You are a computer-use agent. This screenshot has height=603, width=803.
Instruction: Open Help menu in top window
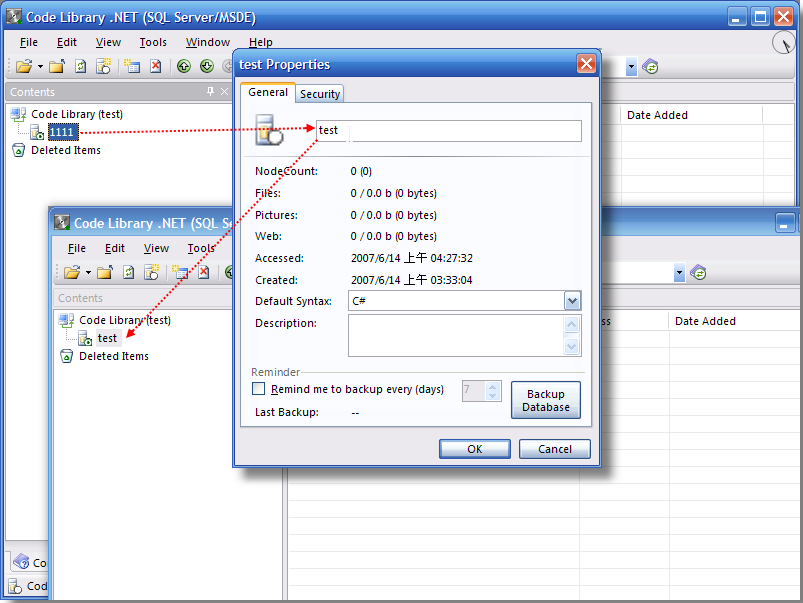tap(261, 42)
